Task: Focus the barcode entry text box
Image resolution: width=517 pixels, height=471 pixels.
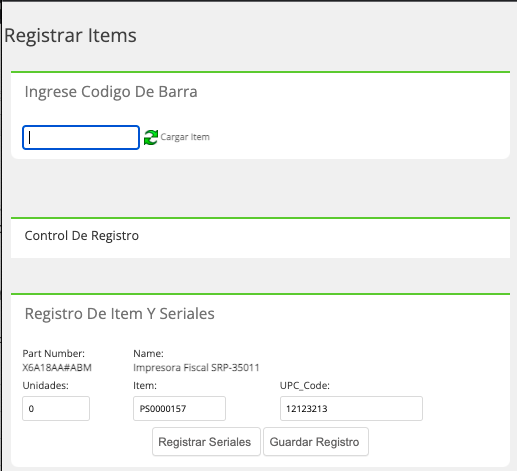Action: (81, 137)
